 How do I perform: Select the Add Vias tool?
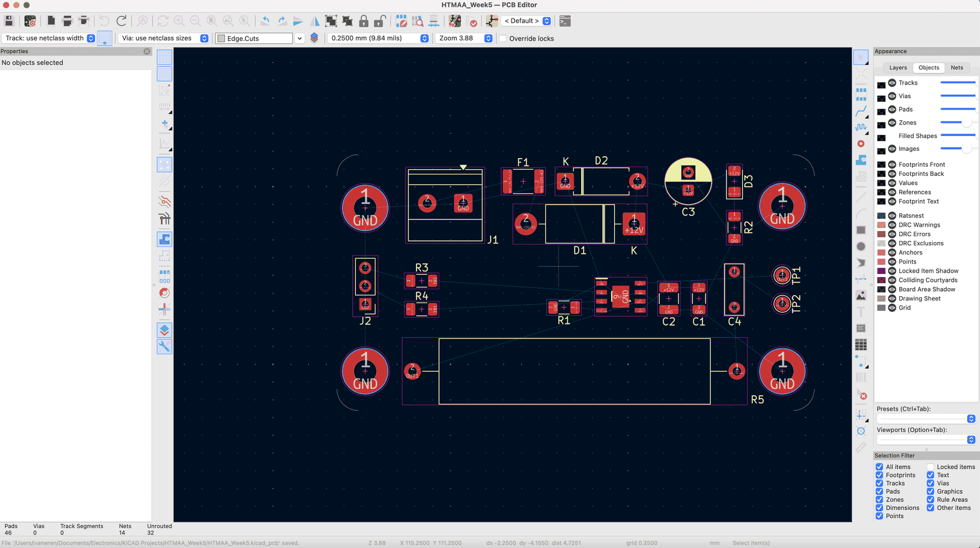tap(861, 143)
